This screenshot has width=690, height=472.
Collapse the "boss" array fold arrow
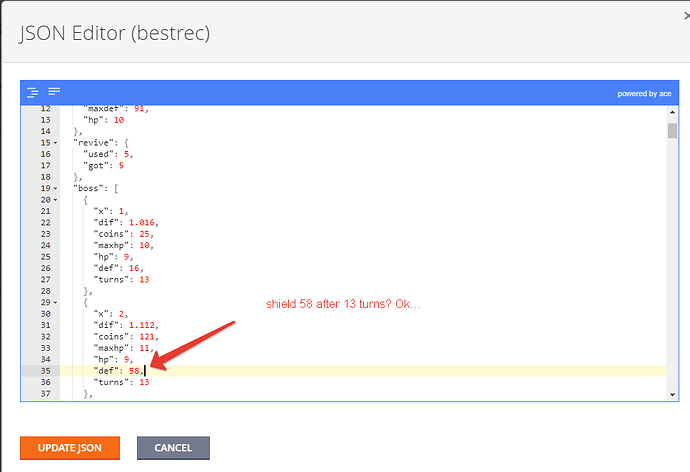[56, 187]
